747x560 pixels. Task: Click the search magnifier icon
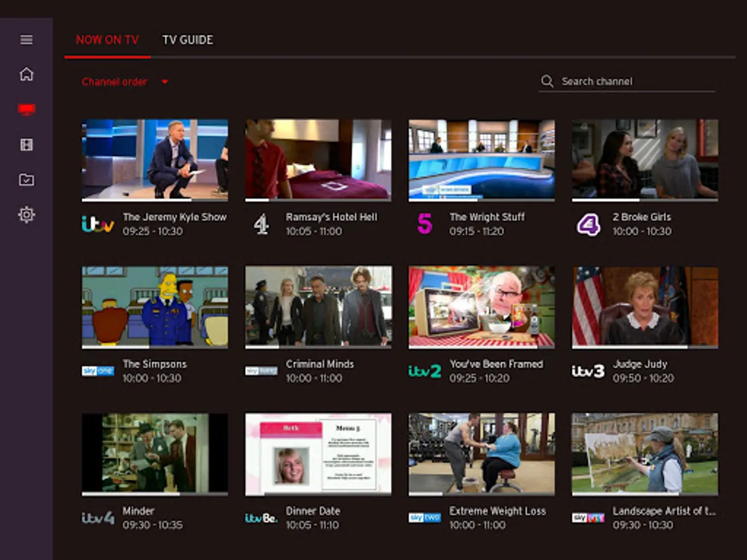pyautogui.click(x=547, y=82)
